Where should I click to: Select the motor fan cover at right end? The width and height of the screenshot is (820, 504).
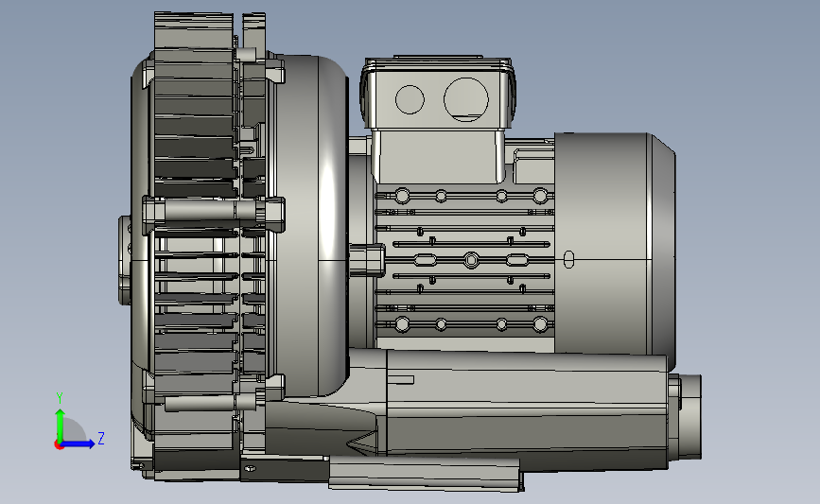click(x=615, y=251)
